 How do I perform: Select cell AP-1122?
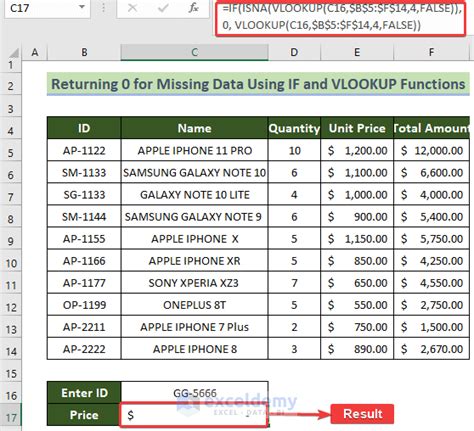coord(84,150)
